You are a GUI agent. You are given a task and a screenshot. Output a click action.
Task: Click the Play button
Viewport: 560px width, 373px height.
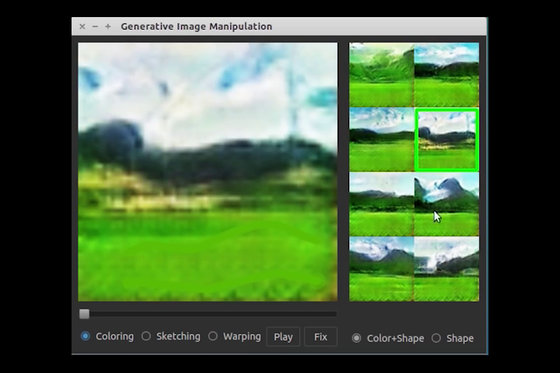tap(283, 337)
